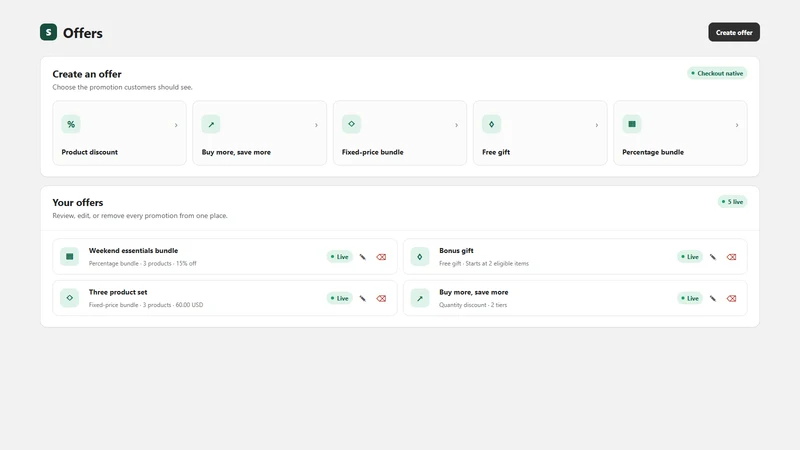Click the Bonus gift row icon
This screenshot has height=450, width=800.
(x=420, y=257)
